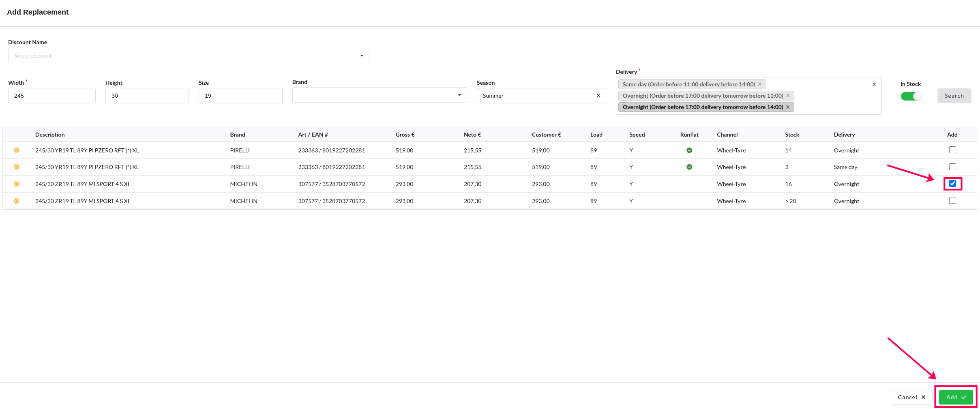Remove Overnight before 14:00 delivery tag
The image size is (980, 409).
pyautogui.click(x=788, y=107)
